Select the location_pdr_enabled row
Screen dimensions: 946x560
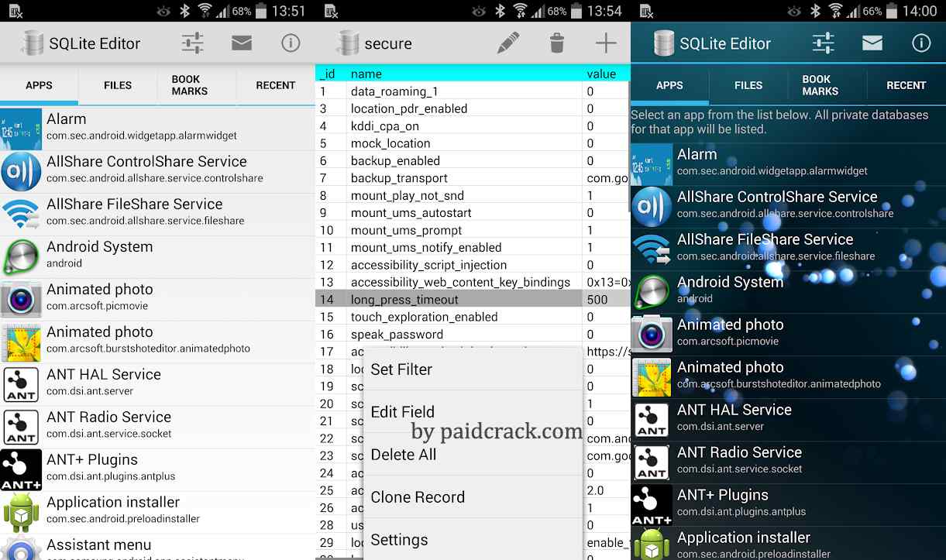473,108
